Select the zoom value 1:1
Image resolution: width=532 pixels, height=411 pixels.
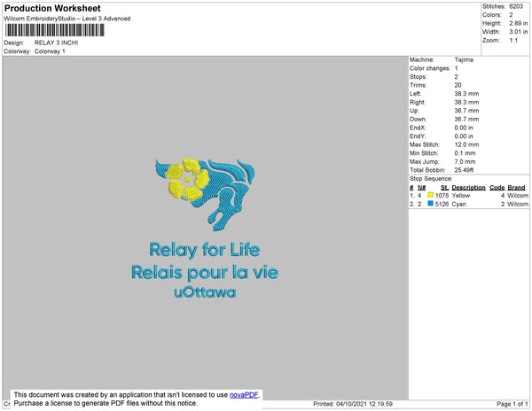[513, 41]
